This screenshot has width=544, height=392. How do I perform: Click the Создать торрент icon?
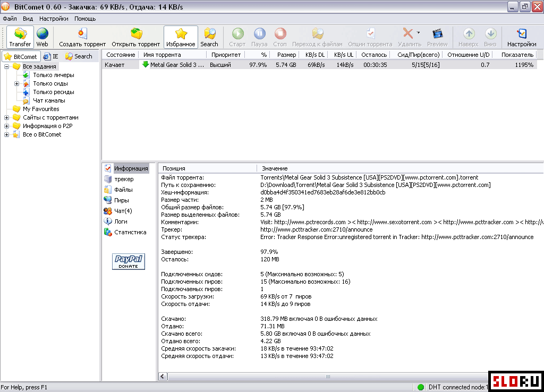point(82,37)
